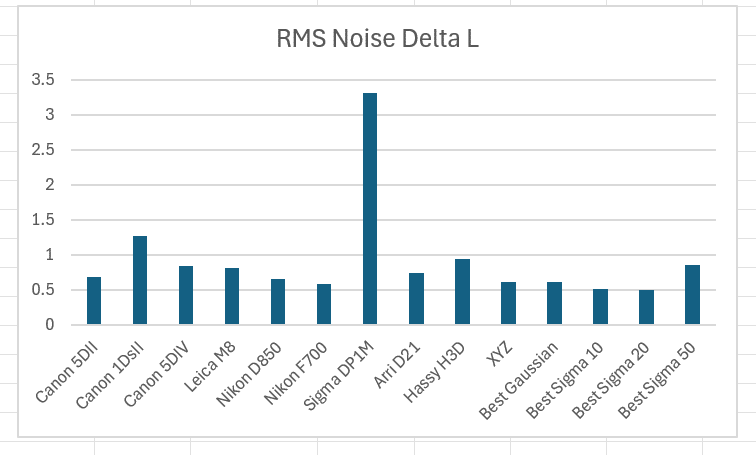Click the Arri D21 category label

point(397,365)
